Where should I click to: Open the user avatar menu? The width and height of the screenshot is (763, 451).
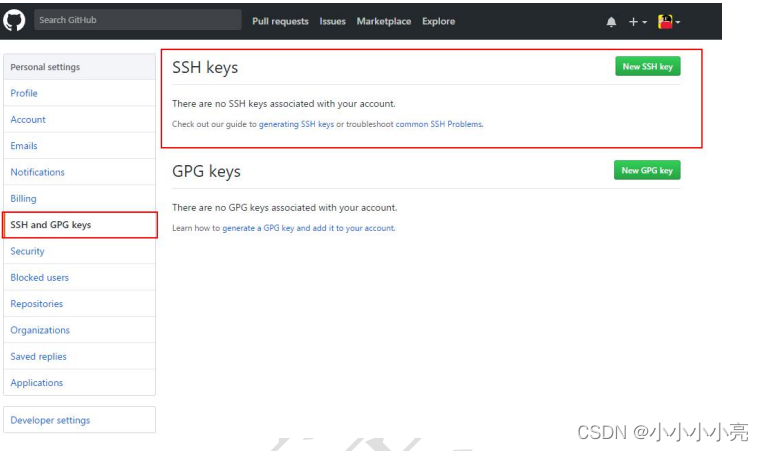coord(669,22)
